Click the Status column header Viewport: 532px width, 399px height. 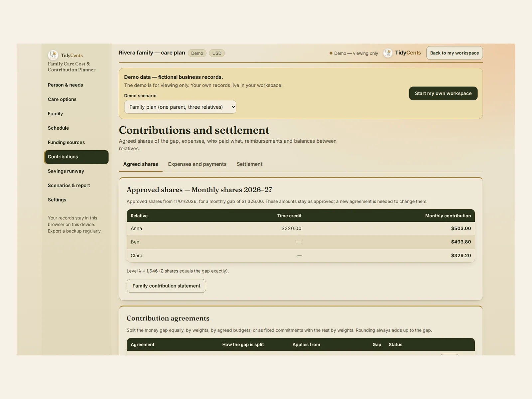pyautogui.click(x=395, y=344)
